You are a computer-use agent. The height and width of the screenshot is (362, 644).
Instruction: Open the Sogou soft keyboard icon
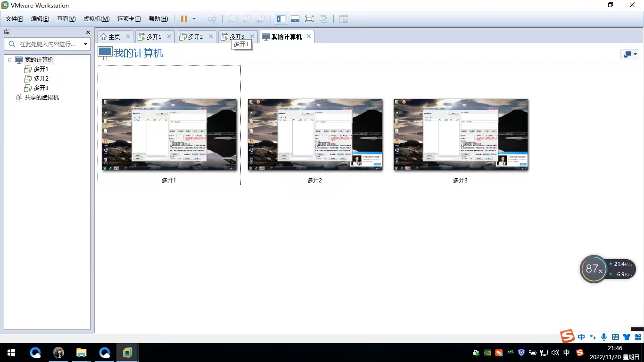(615, 337)
